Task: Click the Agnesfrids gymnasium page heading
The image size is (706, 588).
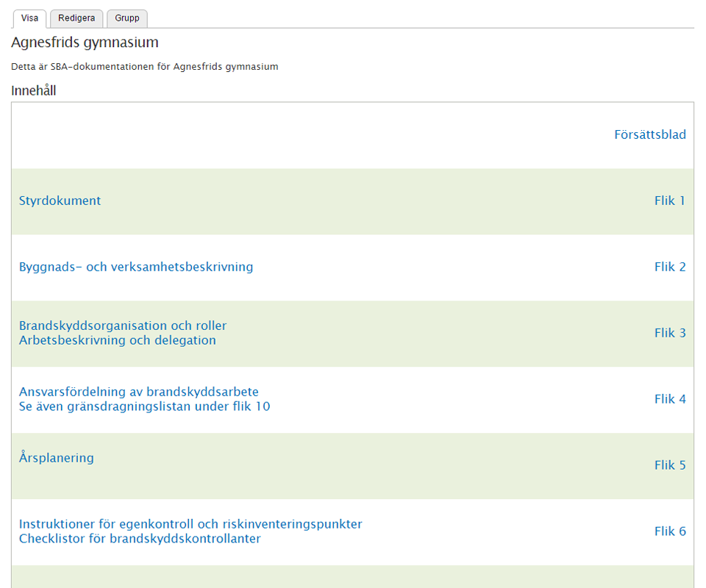Action: point(85,43)
